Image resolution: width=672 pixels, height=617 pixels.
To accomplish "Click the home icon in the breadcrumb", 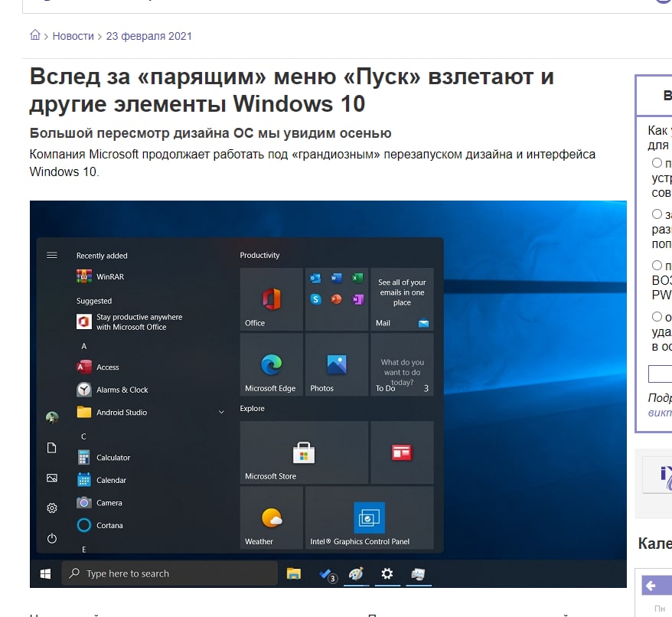I will coord(35,35).
